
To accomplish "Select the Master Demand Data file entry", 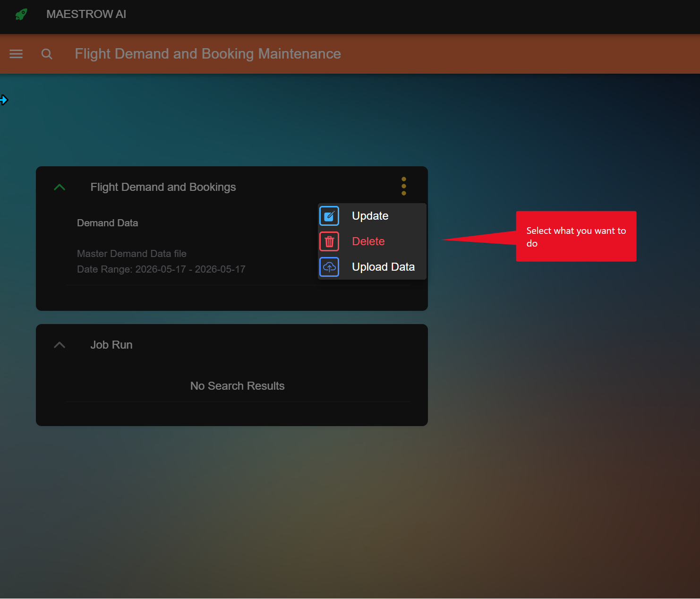I will [x=132, y=254].
